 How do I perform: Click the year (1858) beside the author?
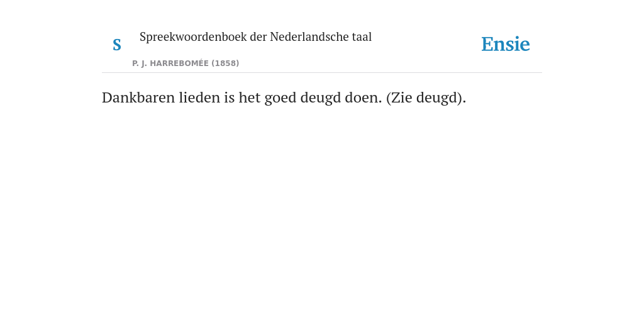click(x=226, y=64)
